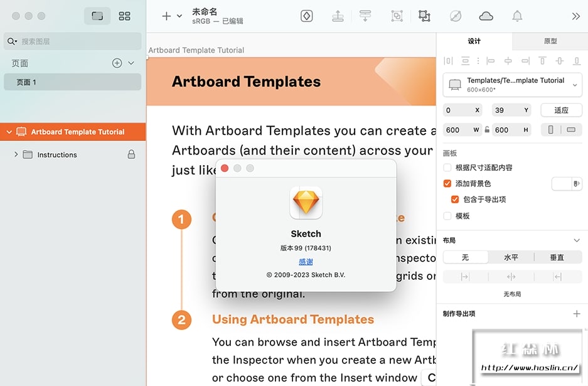
Task: Click layout align-end icon
Action: [x=558, y=277]
